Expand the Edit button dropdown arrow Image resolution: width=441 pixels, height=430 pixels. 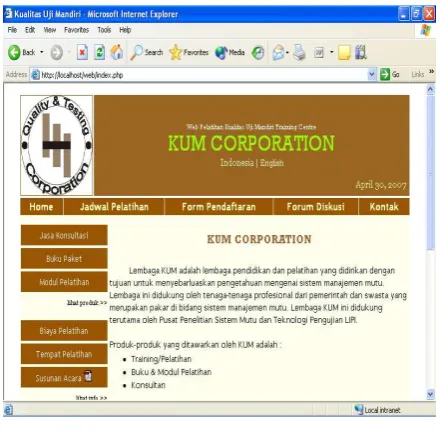click(x=331, y=52)
